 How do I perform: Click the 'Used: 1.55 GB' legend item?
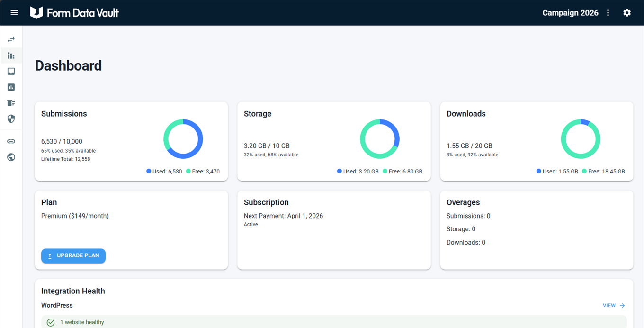557,172
